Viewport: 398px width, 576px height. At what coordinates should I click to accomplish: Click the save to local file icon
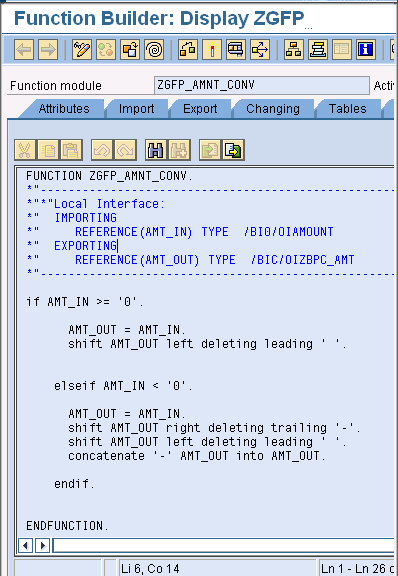[233, 150]
